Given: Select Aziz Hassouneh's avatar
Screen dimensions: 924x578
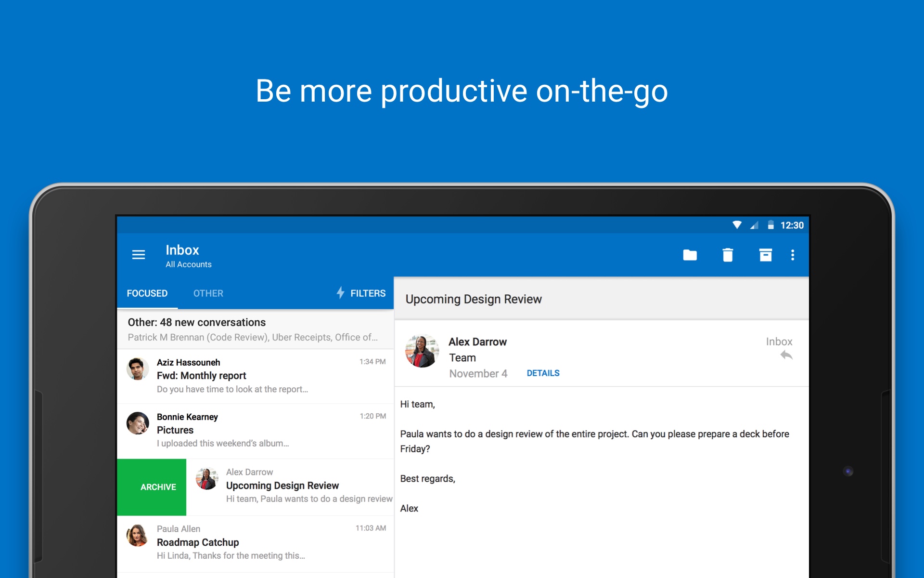Looking at the screenshot, I should click(x=138, y=368).
